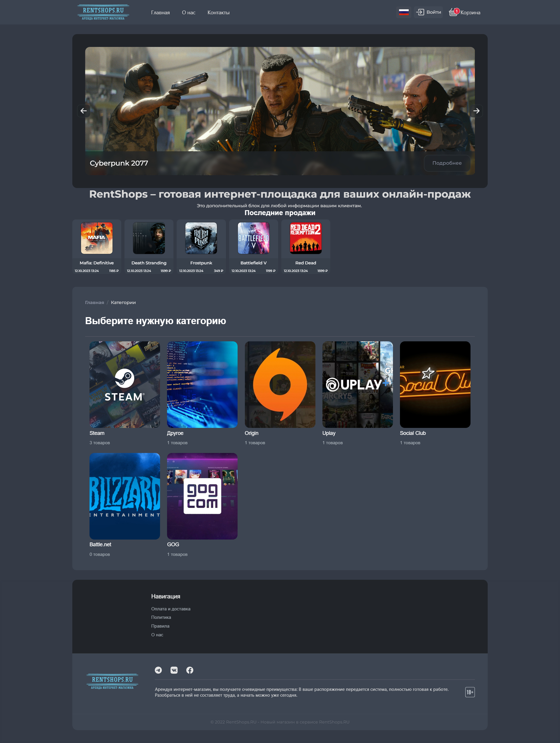The height and width of the screenshot is (743, 560).
Task: Click the Red Dead title text
Action: tap(306, 263)
